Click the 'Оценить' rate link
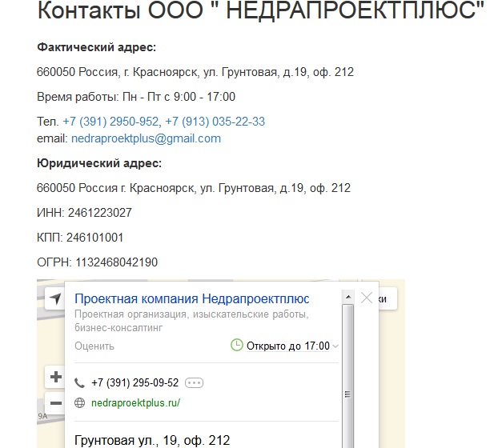498x448 pixels. pyautogui.click(x=94, y=346)
